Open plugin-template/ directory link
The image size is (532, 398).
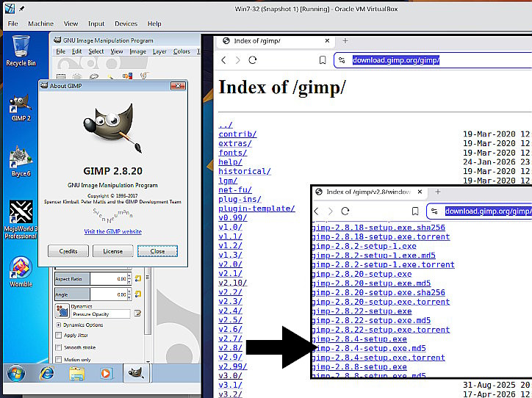[x=257, y=209]
